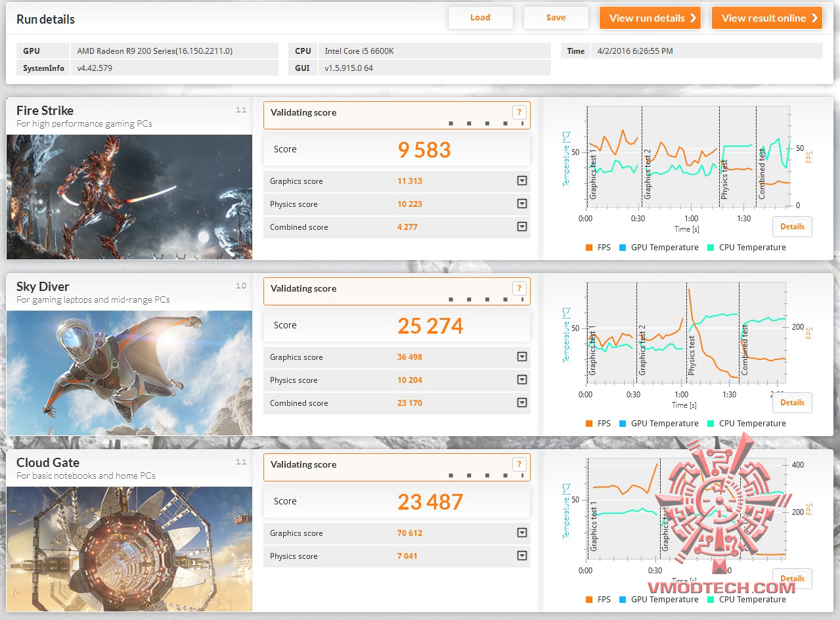The image size is (840, 620).
Task: Click the Sky Diver preview image
Action: tap(129, 373)
